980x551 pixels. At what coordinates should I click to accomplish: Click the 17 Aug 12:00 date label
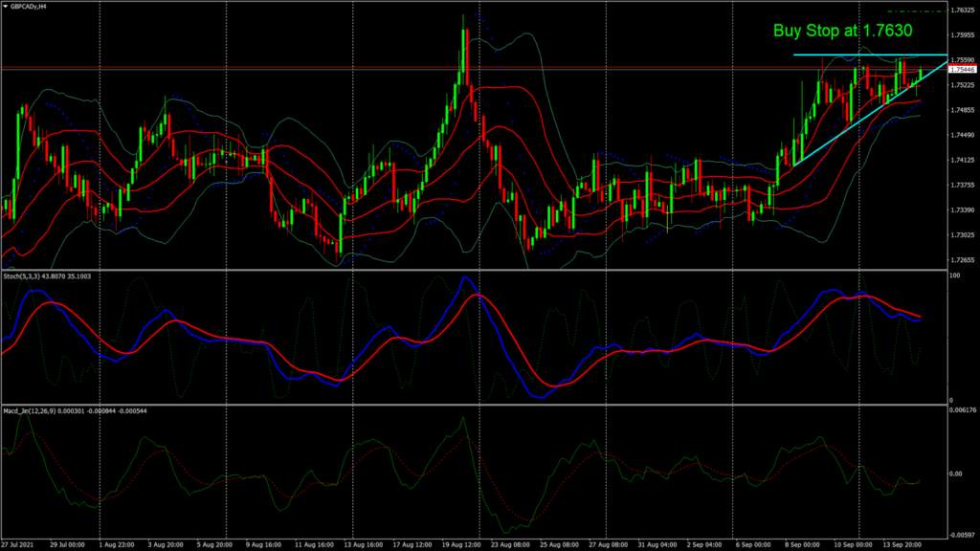(412, 544)
